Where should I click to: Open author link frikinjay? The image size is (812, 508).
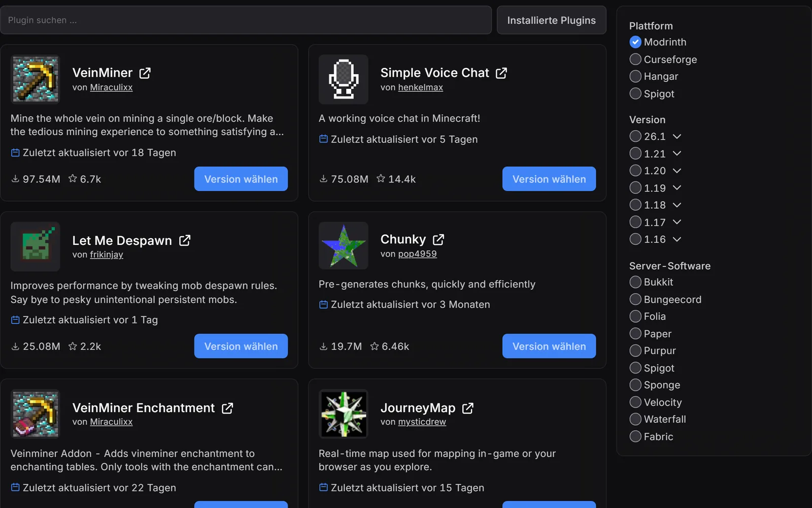107,255
